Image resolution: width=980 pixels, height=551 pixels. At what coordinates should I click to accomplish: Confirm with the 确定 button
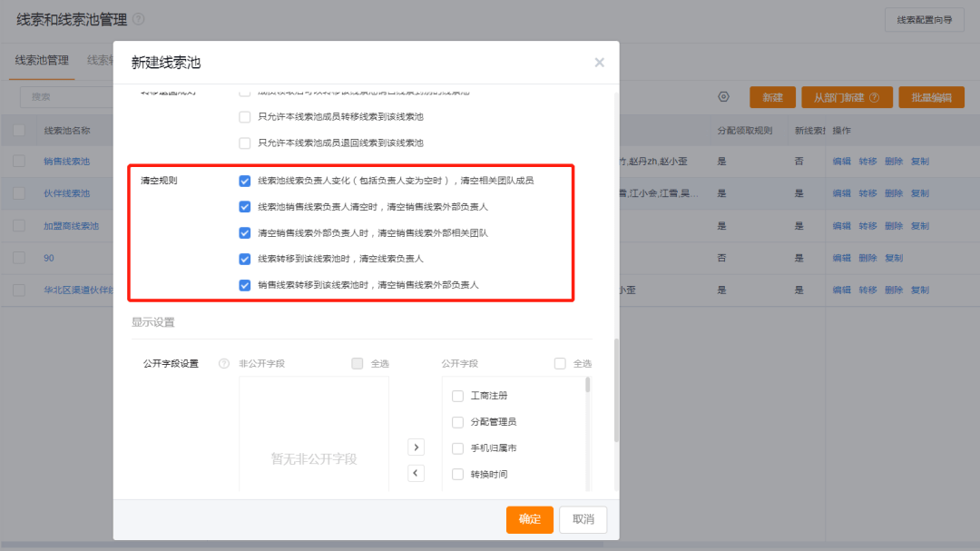point(529,519)
